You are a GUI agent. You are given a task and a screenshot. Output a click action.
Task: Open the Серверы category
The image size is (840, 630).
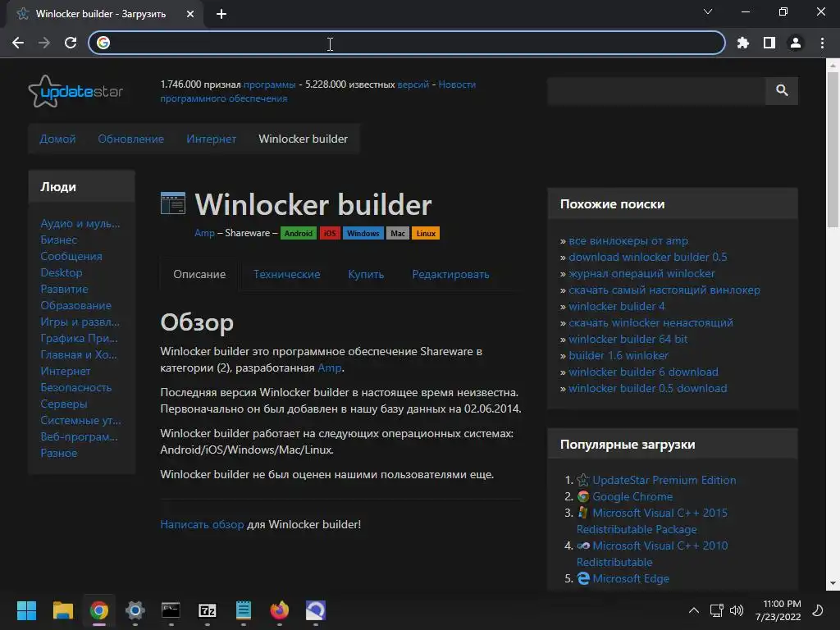pos(64,404)
